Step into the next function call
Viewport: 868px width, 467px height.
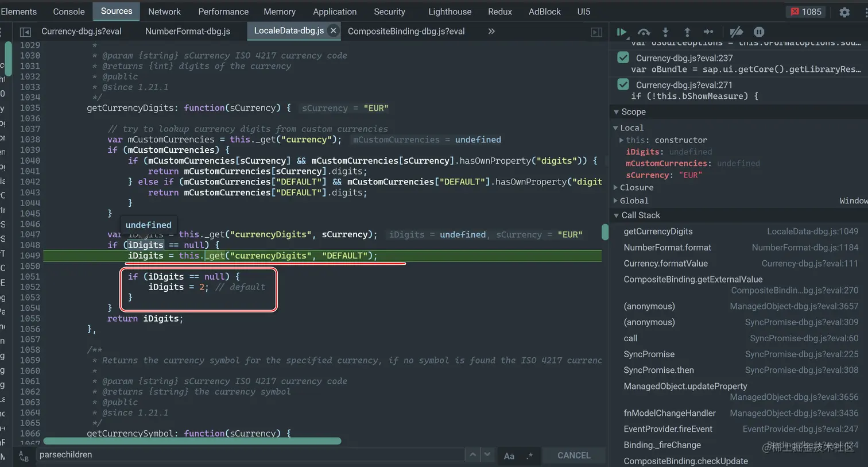[665, 32]
